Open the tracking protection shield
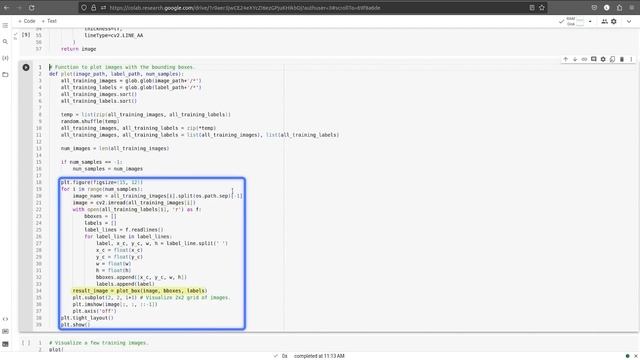The width and height of the screenshot is (640, 360). click(x=84, y=7)
